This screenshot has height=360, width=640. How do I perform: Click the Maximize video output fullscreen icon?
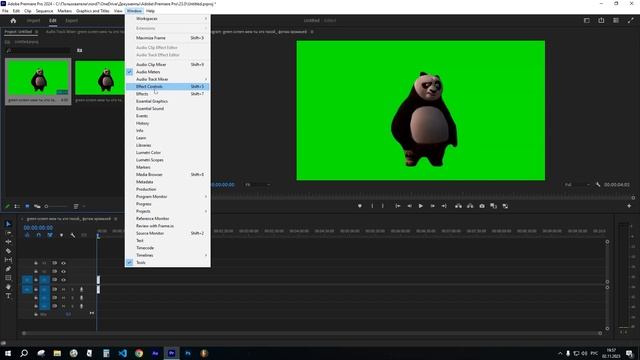click(630, 20)
